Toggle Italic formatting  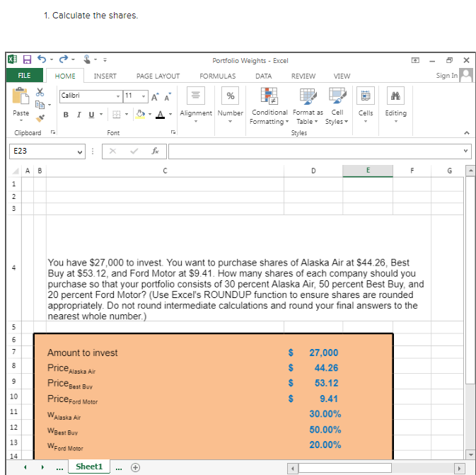pyautogui.click(x=79, y=115)
